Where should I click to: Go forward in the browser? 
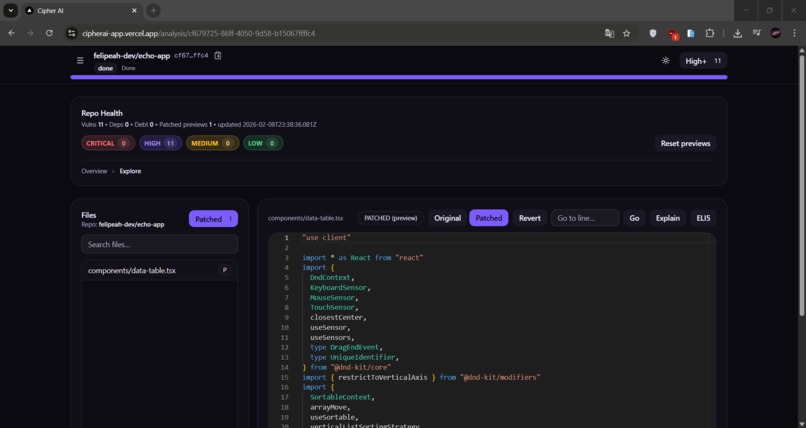[x=30, y=33]
